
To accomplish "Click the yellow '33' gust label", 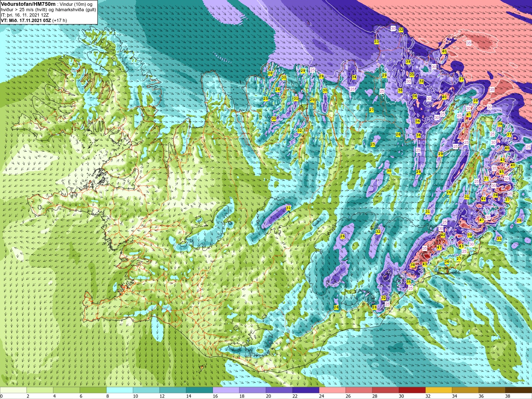I will (x=377, y=42).
